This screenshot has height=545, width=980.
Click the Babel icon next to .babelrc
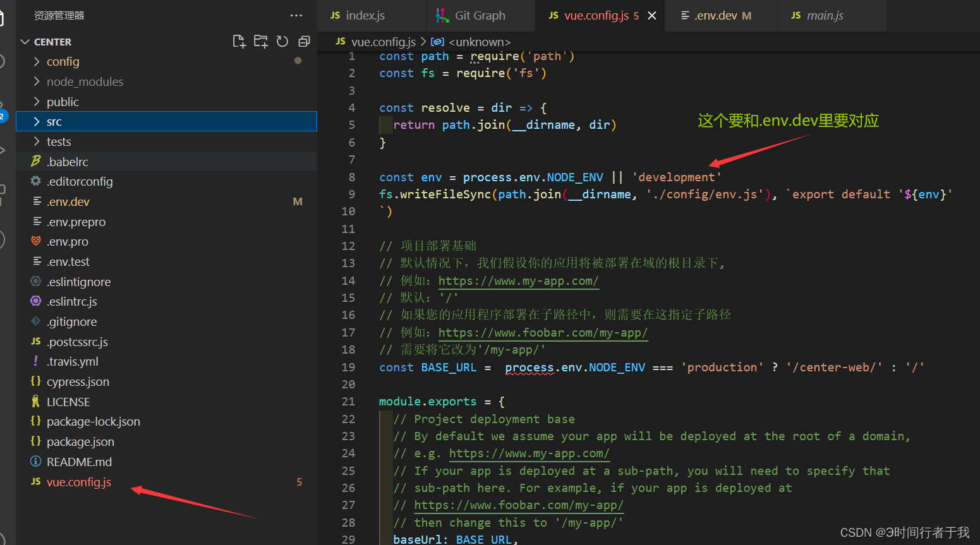35,161
